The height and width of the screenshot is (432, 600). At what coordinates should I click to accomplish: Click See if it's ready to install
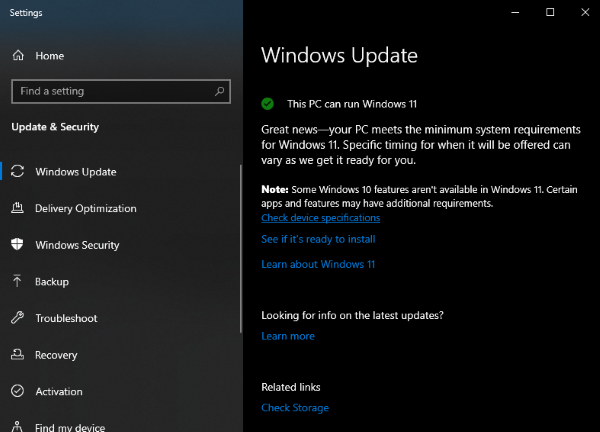(x=318, y=239)
